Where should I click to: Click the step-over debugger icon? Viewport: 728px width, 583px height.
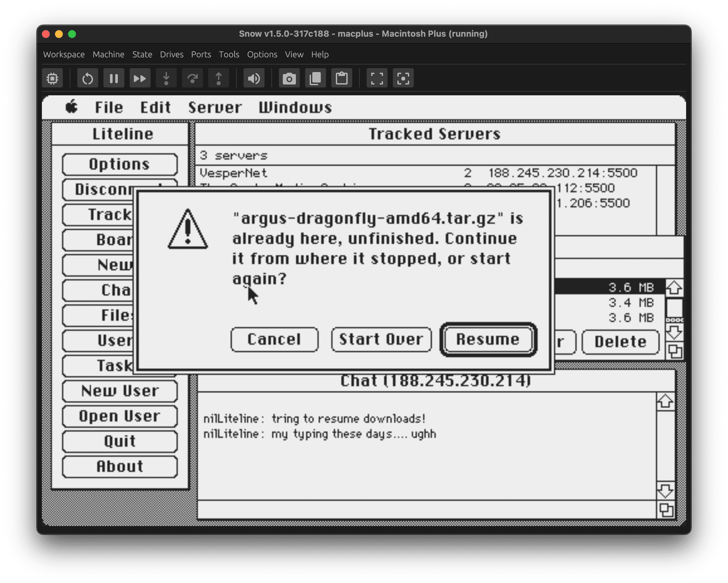[x=192, y=78]
